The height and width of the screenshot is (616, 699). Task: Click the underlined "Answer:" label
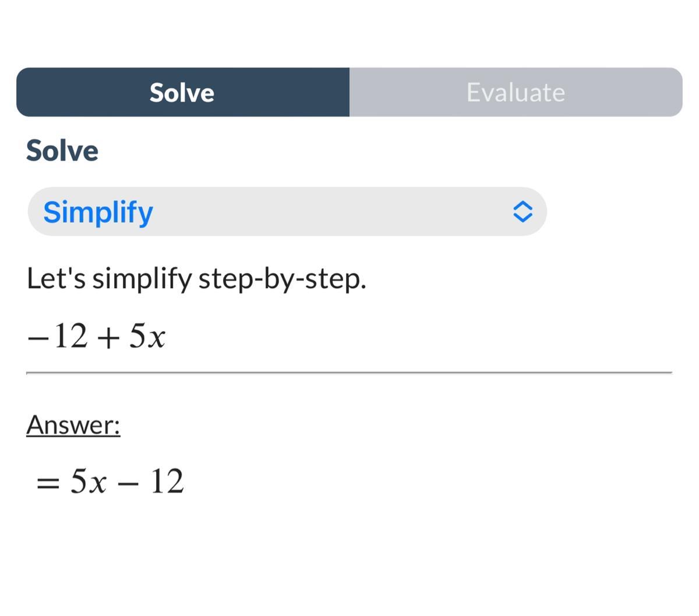tap(73, 424)
